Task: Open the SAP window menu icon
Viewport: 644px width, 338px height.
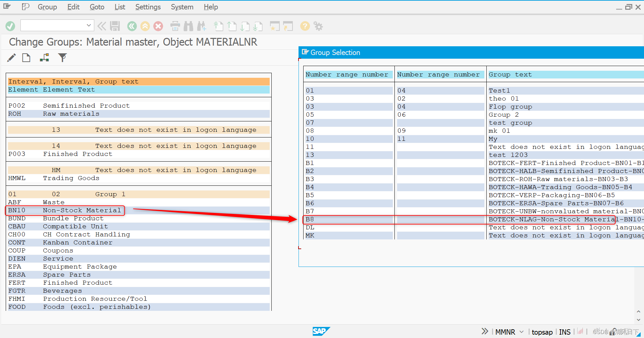Action: click(x=7, y=6)
